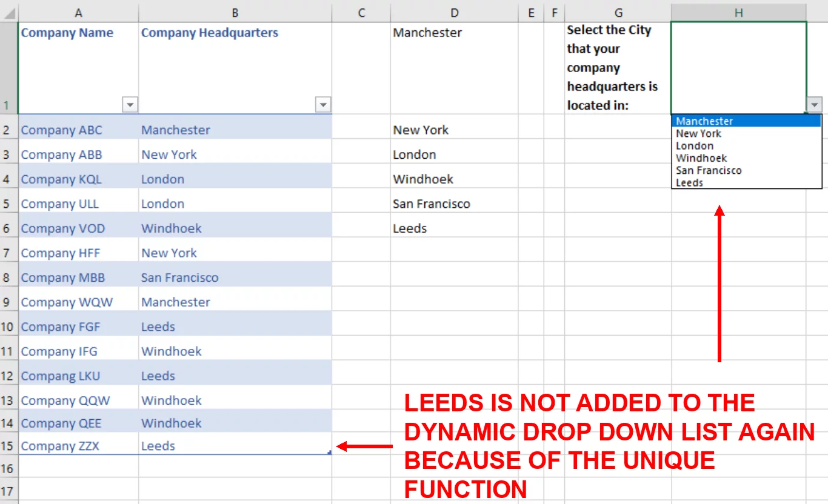This screenshot has height=504, width=828.
Task: Select column H header
Action: pos(738,12)
